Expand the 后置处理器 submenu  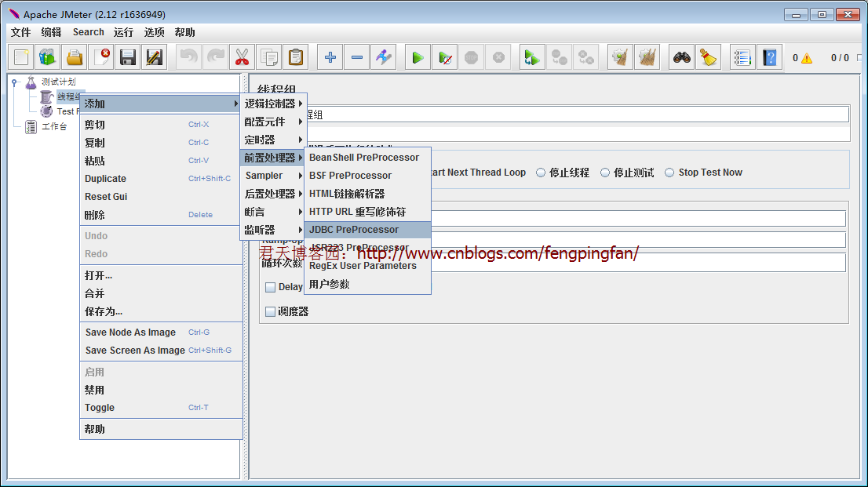pyautogui.click(x=273, y=194)
